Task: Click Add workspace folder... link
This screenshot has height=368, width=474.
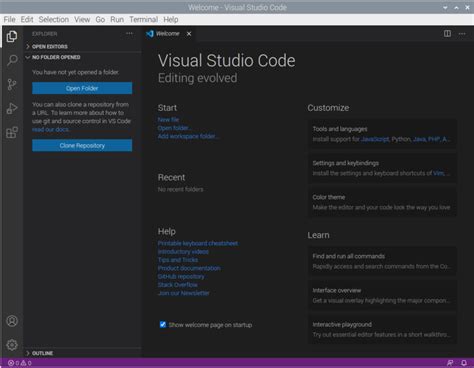Action: [x=188, y=136]
